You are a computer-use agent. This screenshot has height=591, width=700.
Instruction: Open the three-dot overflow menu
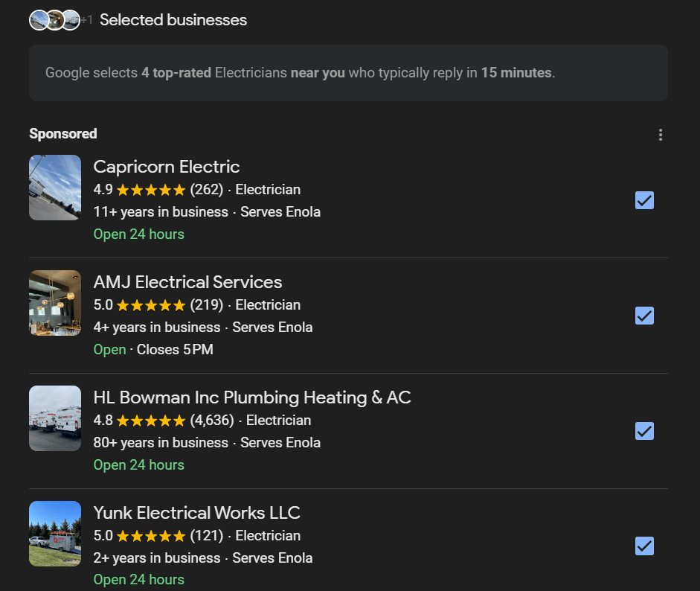(661, 134)
